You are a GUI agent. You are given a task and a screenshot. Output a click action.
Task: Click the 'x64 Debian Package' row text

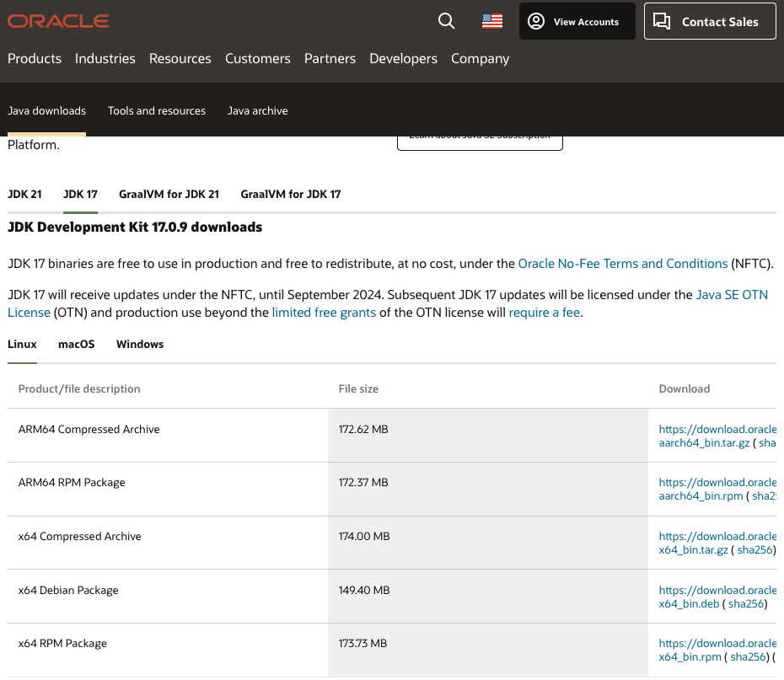pos(68,590)
